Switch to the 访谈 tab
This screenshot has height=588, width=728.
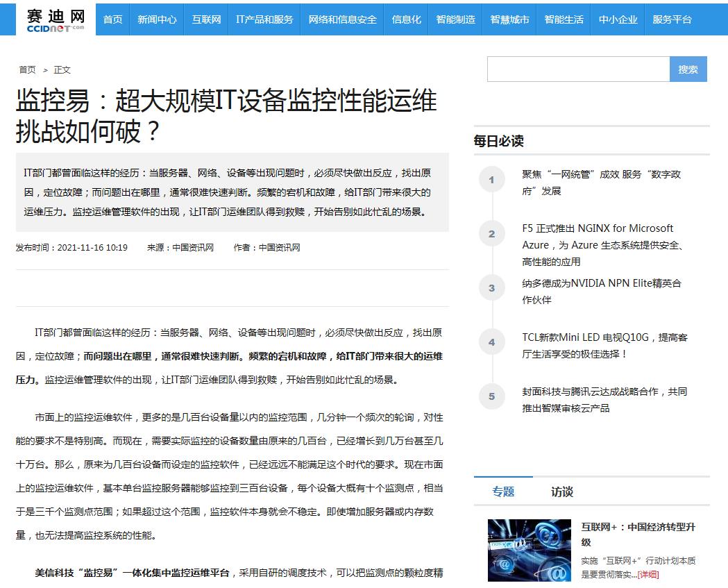point(561,492)
